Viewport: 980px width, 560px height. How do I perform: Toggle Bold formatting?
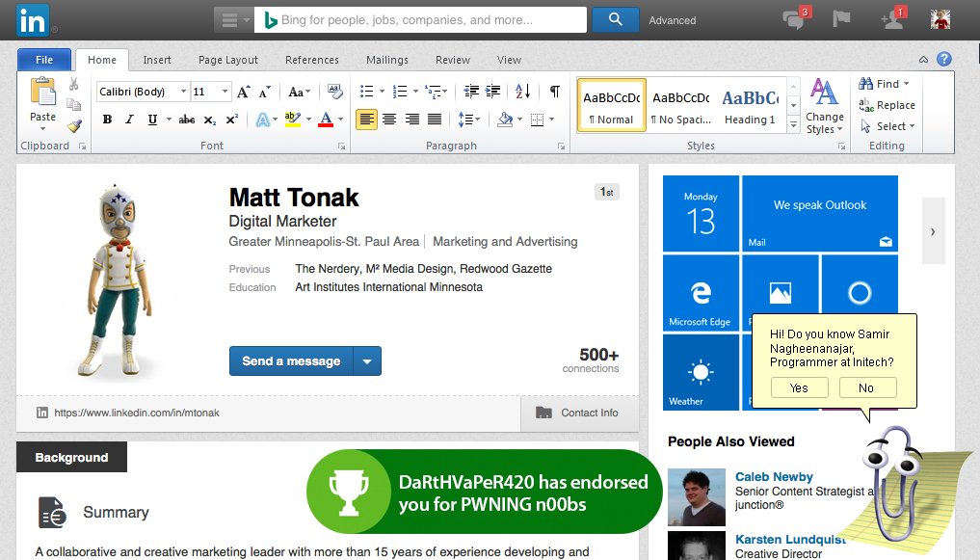click(x=108, y=120)
